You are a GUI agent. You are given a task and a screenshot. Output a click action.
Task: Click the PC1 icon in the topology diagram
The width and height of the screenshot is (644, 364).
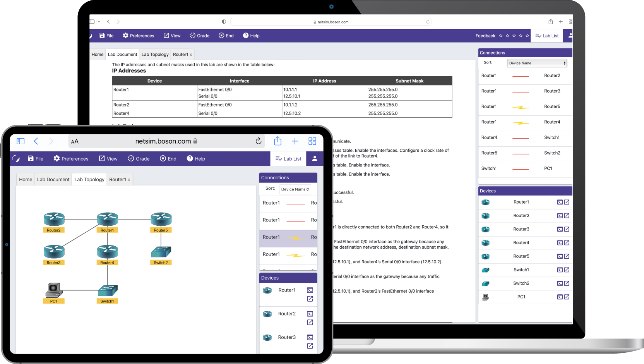(54, 288)
